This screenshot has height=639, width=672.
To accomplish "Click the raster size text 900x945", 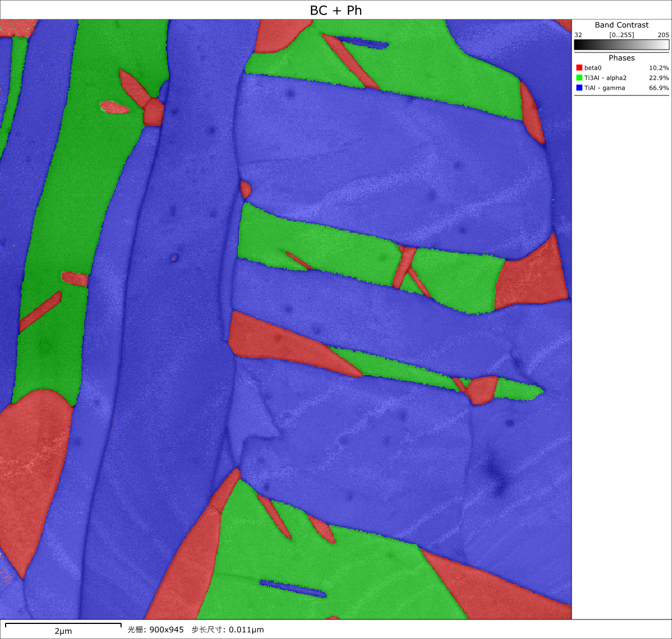I will [166, 630].
